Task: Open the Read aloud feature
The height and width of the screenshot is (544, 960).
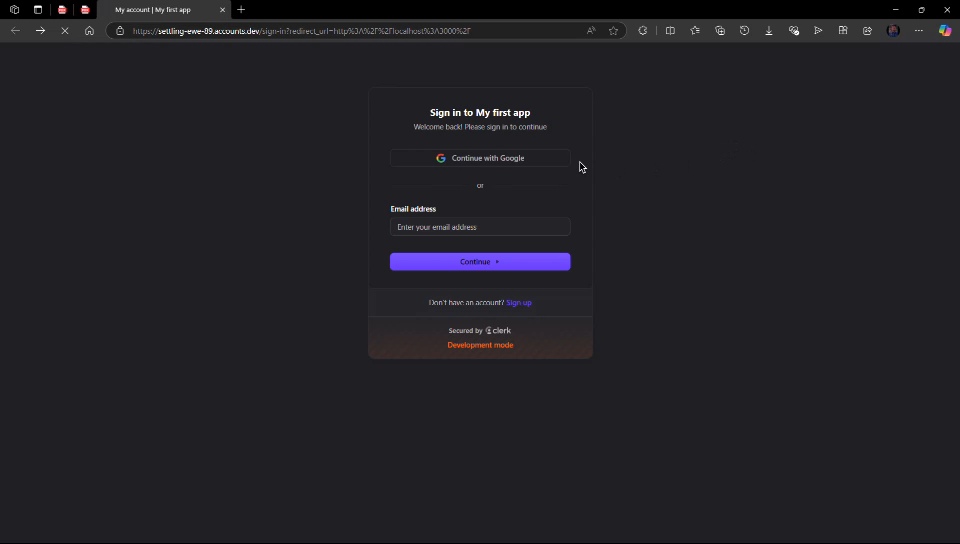Action: (x=591, y=31)
